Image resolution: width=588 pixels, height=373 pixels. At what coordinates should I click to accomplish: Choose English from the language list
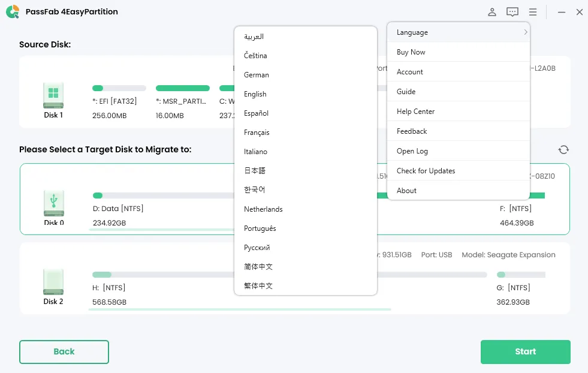click(x=255, y=94)
